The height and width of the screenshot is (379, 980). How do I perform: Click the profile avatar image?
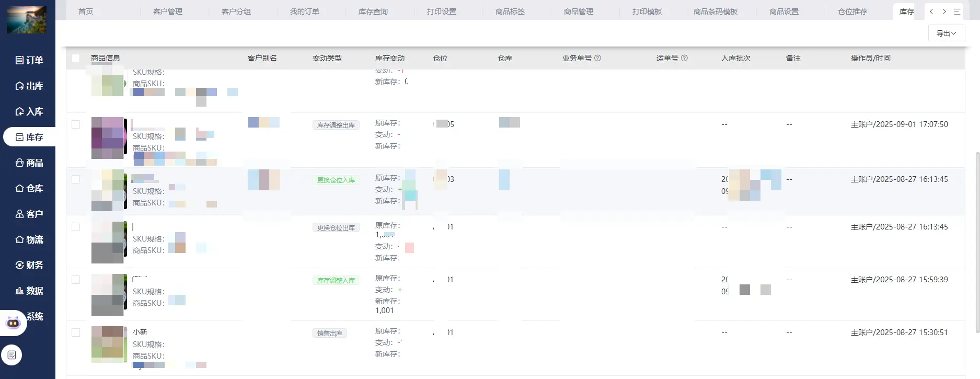[27, 20]
